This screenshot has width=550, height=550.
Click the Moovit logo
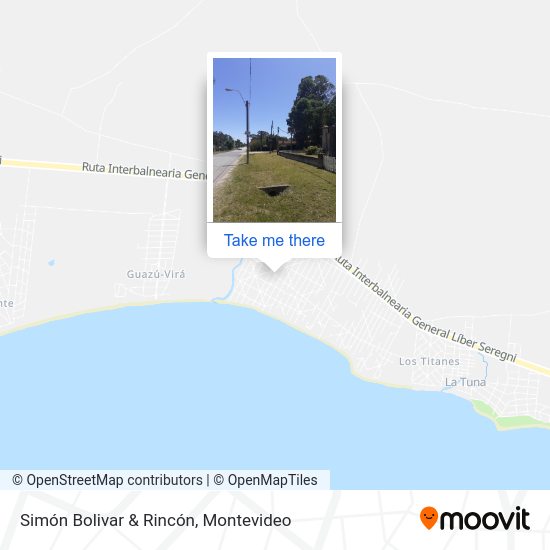tap(475, 518)
